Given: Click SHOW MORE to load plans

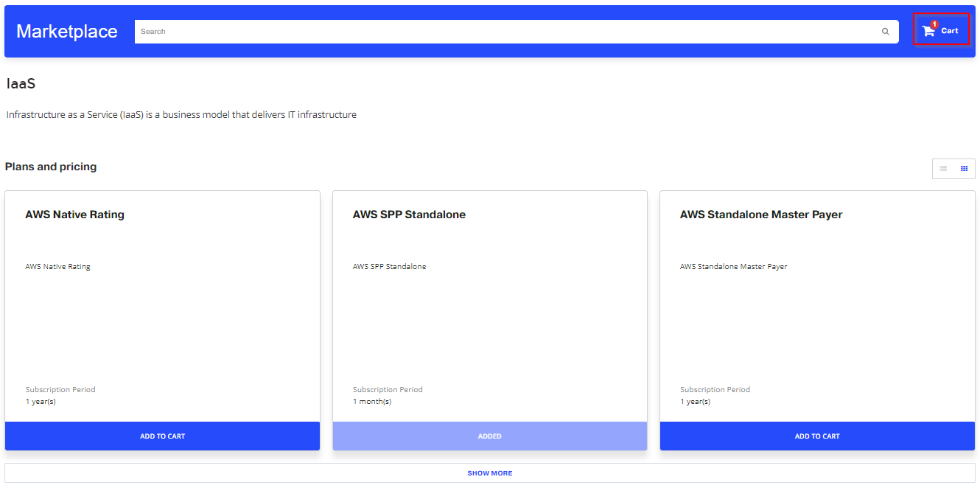Looking at the screenshot, I should tap(490, 473).
